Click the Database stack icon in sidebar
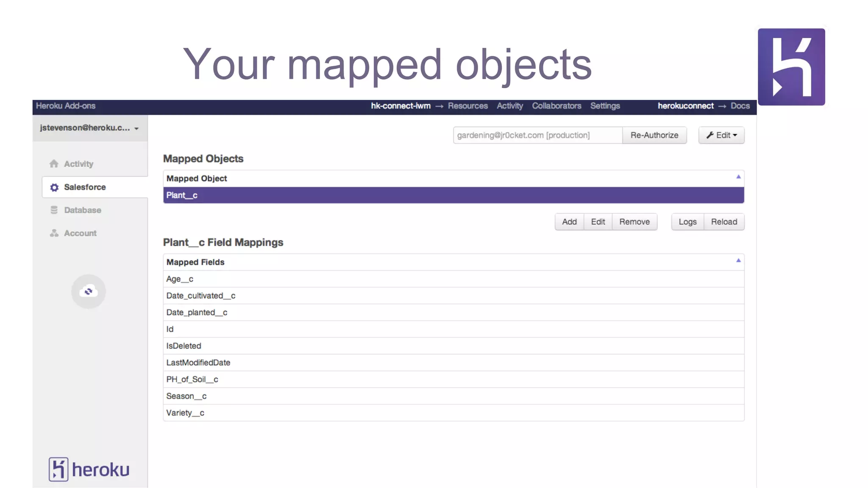Image resolution: width=868 pixels, height=488 pixels. click(54, 210)
